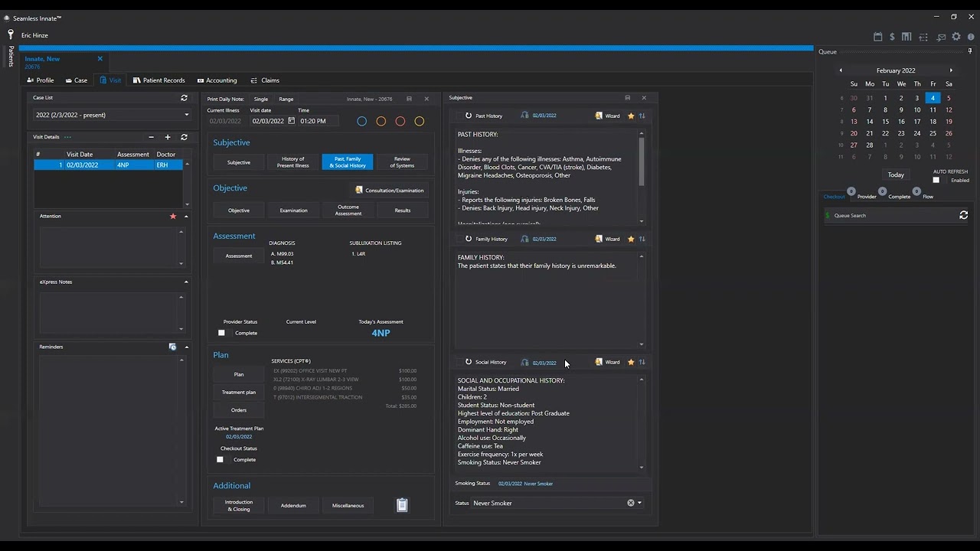Collapse the Attention section
980x551 pixels.
186,216
